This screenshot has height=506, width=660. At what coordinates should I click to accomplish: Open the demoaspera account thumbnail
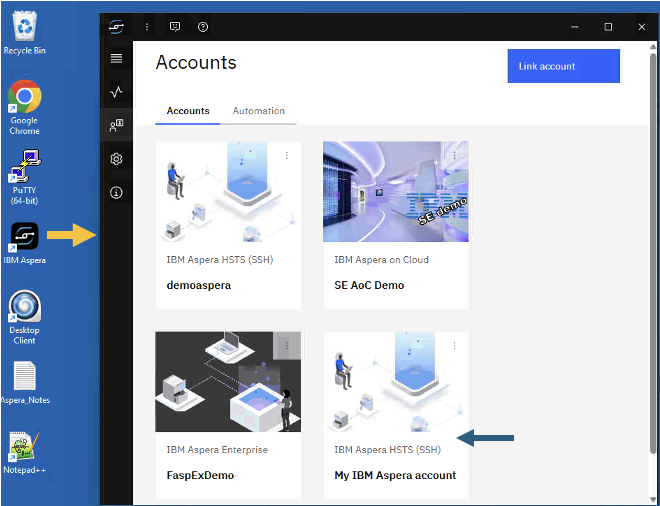229,192
